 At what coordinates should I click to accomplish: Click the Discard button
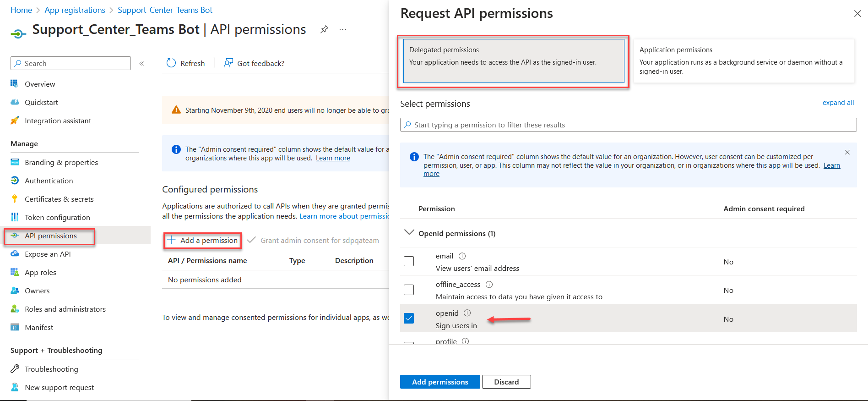pyautogui.click(x=506, y=382)
